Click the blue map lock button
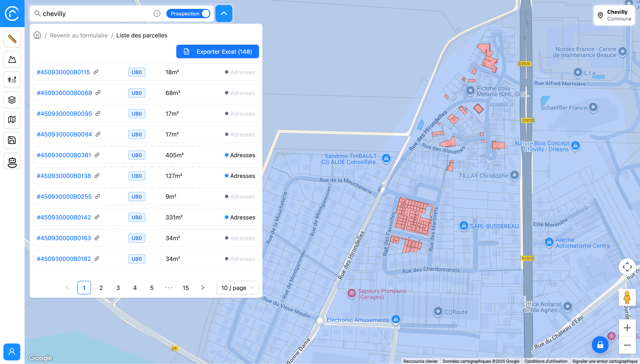This screenshot has height=364, width=640. point(600,345)
